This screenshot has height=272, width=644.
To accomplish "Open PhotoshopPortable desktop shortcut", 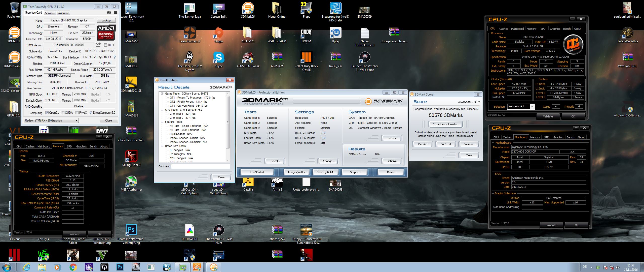I will pos(131,234).
